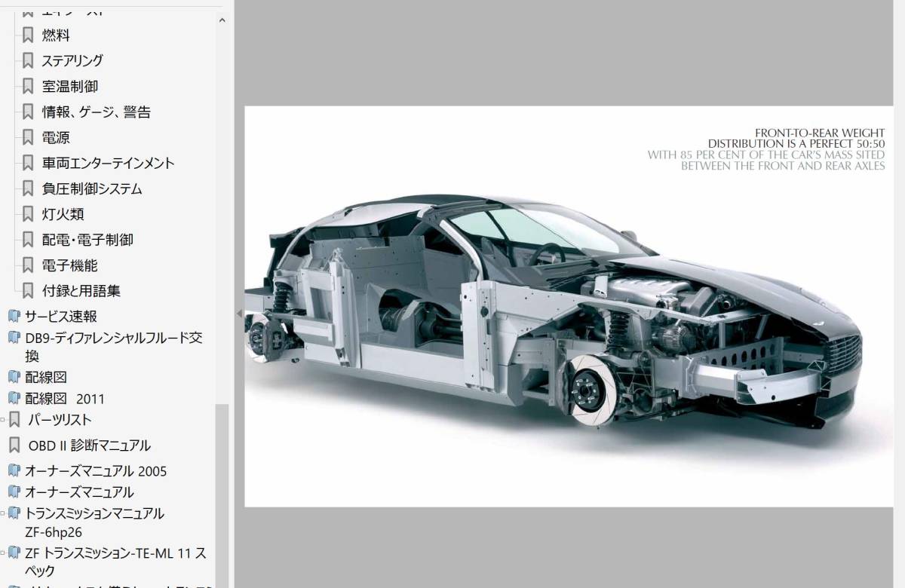Open the 付録と用語集 bookmark
This screenshot has width=905, height=588.
(81, 290)
